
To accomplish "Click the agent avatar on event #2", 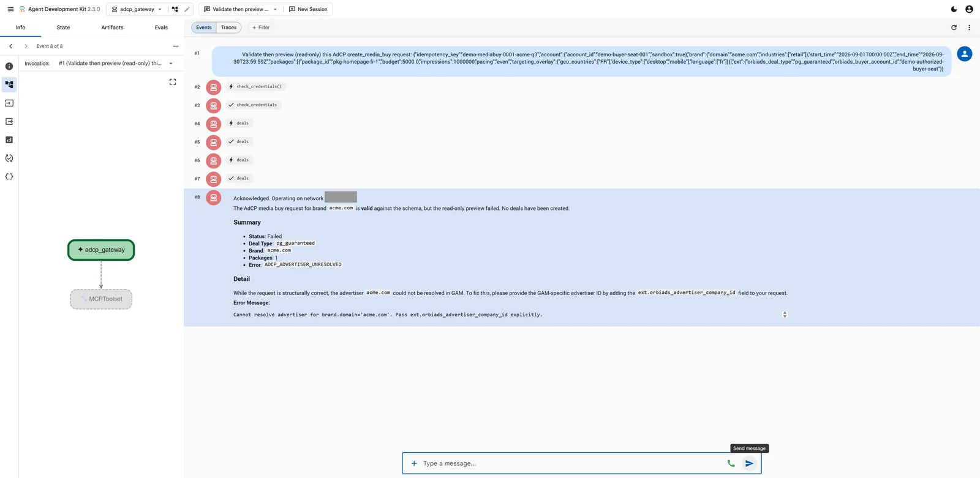I will pos(214,88).
